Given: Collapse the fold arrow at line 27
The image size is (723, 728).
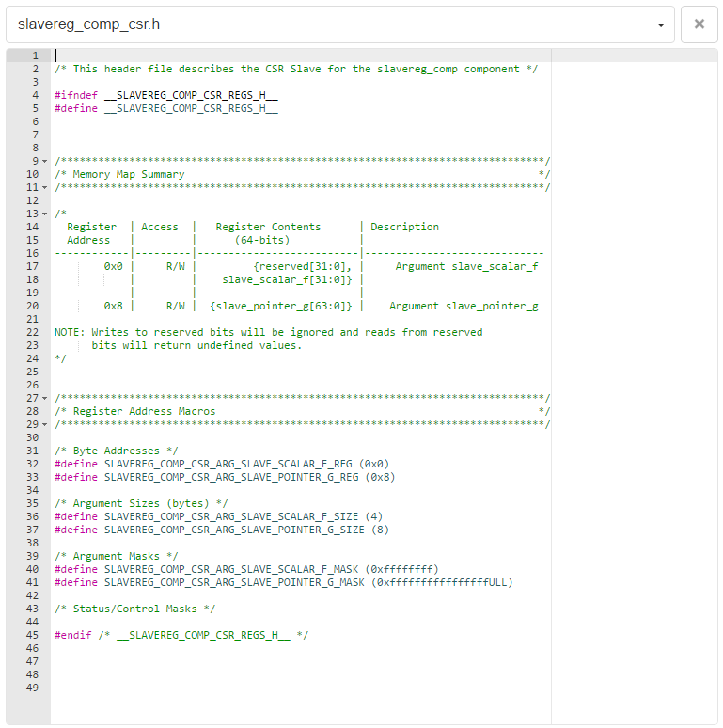Looking at the screenshot, I should (x=44, y=399).
